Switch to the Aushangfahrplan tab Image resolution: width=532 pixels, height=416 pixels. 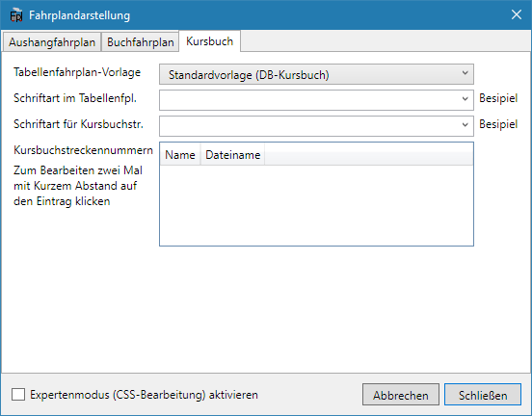(52, 42)
